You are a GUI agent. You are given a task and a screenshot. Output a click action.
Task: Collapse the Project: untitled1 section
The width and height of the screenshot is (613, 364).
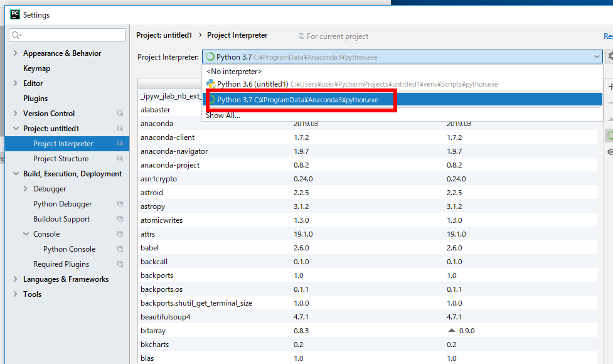pos(16,128)
